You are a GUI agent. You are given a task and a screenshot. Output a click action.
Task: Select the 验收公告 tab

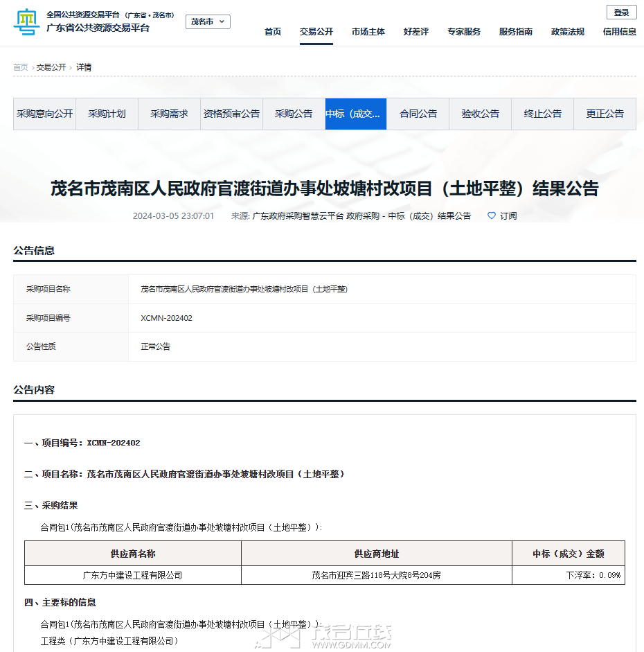coord(481,114)
